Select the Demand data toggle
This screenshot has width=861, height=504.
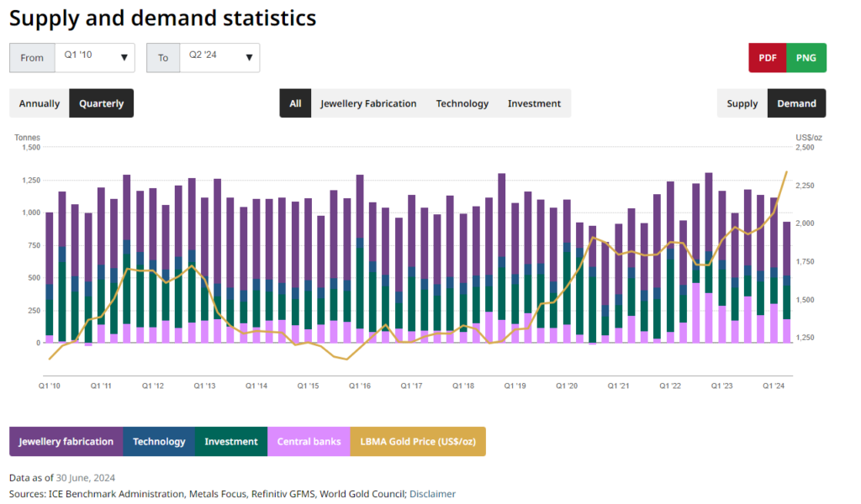point(796,103)
